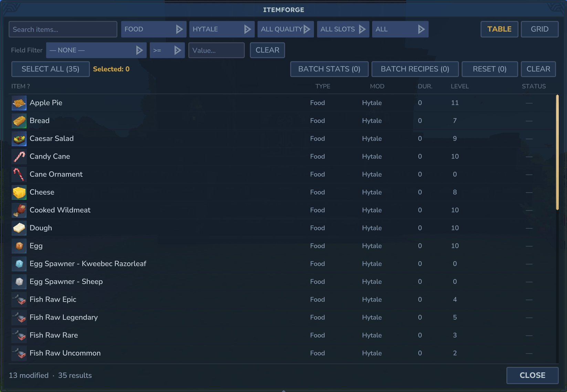This screenshot has width=567, height=392.
Task: Click the Cooked Wildmeat item icon
Action: coord(19,210)
